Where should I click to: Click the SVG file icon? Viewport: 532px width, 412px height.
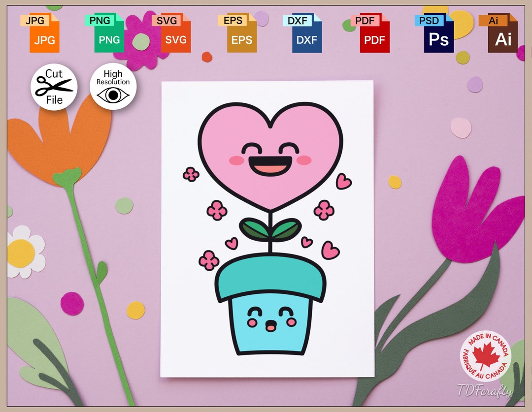click(175, 33)
